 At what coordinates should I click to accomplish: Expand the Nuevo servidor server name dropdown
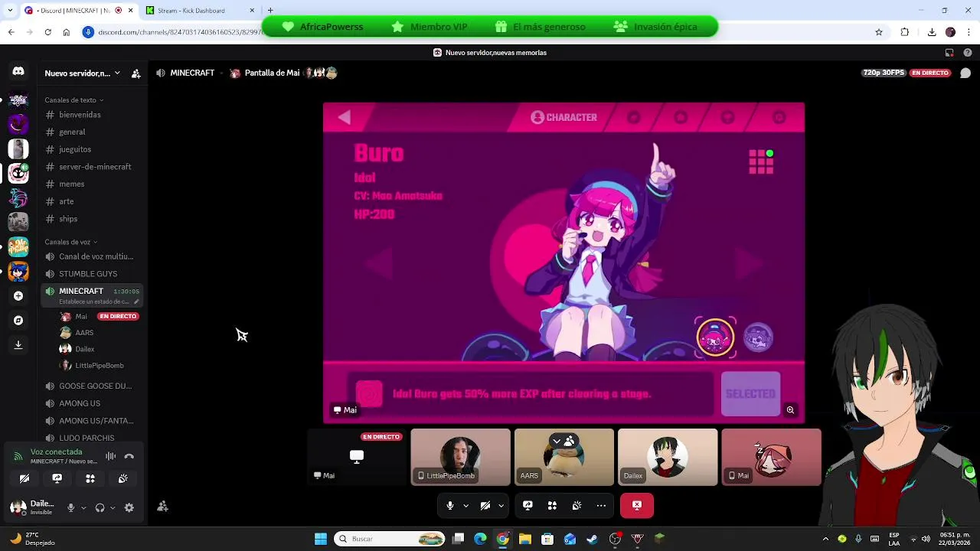117,73
